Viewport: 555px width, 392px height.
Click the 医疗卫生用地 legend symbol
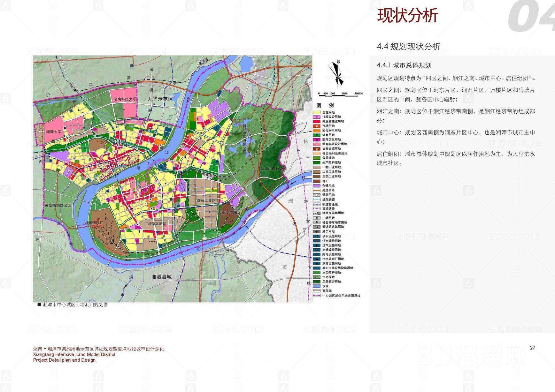tap(316, 139)
